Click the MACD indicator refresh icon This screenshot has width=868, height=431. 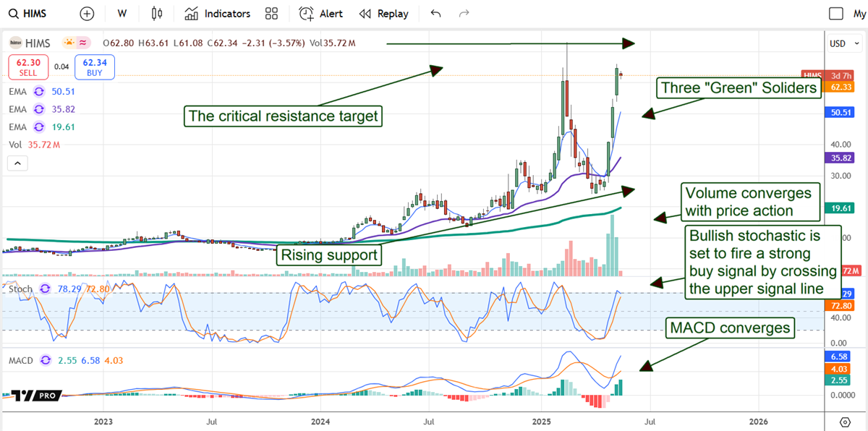pos(46,360)
